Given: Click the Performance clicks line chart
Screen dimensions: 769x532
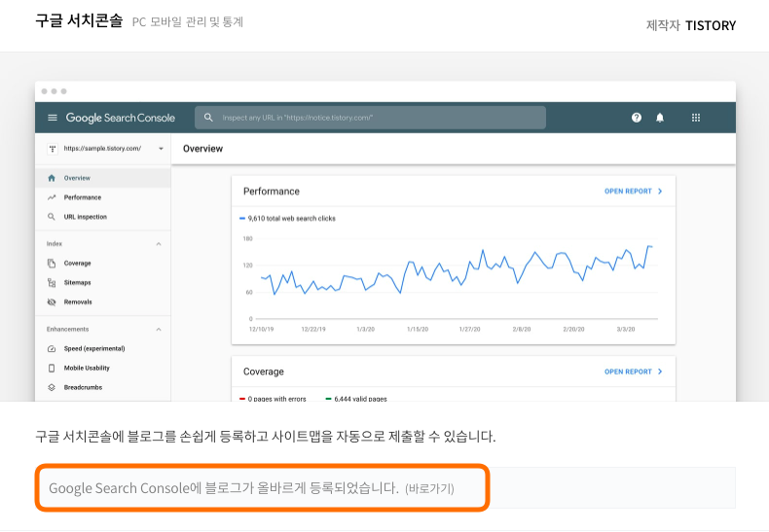Looking at the screenshot, I should pos(457,270).
